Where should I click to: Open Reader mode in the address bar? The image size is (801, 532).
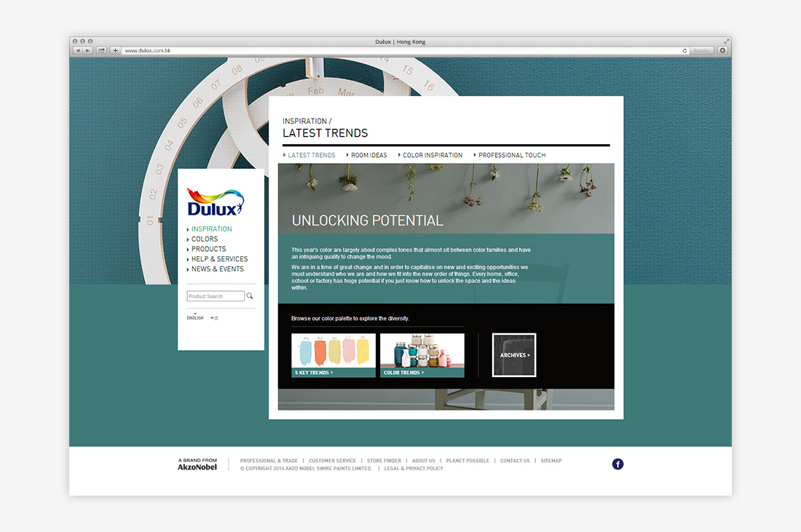point(701,51)
